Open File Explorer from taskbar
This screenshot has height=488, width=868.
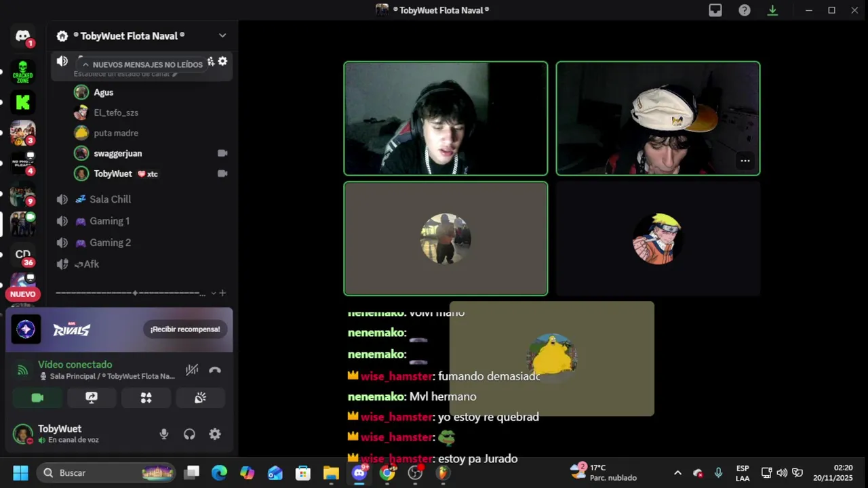coord(331,472)
